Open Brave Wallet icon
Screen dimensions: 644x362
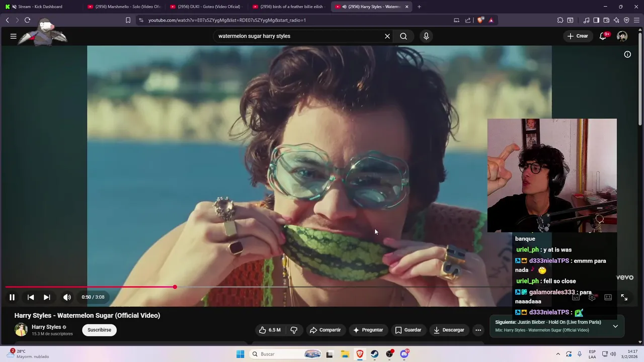tap(606, 20)
